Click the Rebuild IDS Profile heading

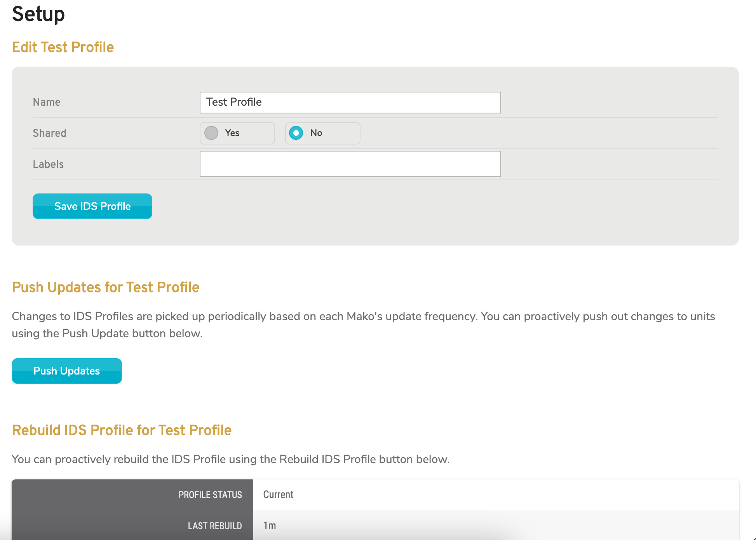point(122,430)
